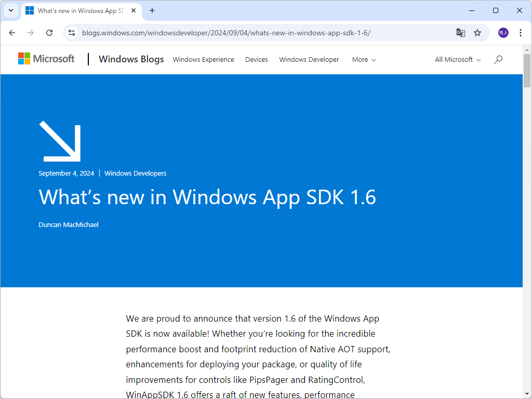Go to Windows Experience section
532x399 pixels.
point(203,60)
